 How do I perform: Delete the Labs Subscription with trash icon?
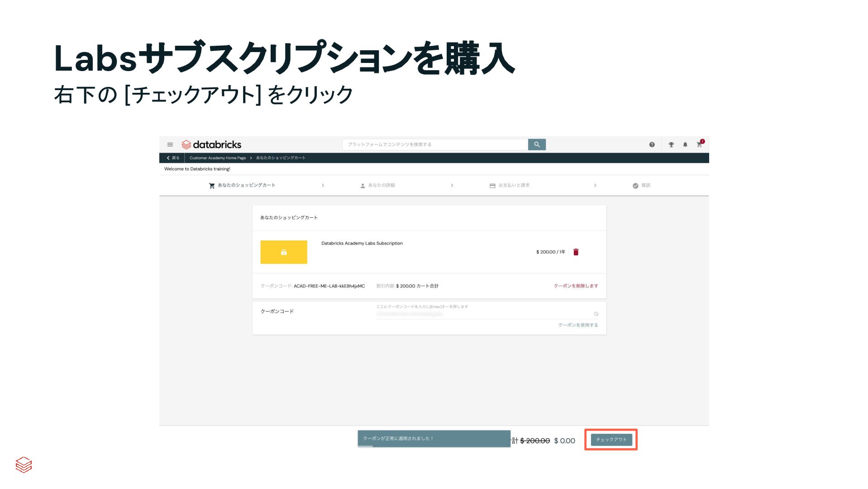tap(576, 252)
